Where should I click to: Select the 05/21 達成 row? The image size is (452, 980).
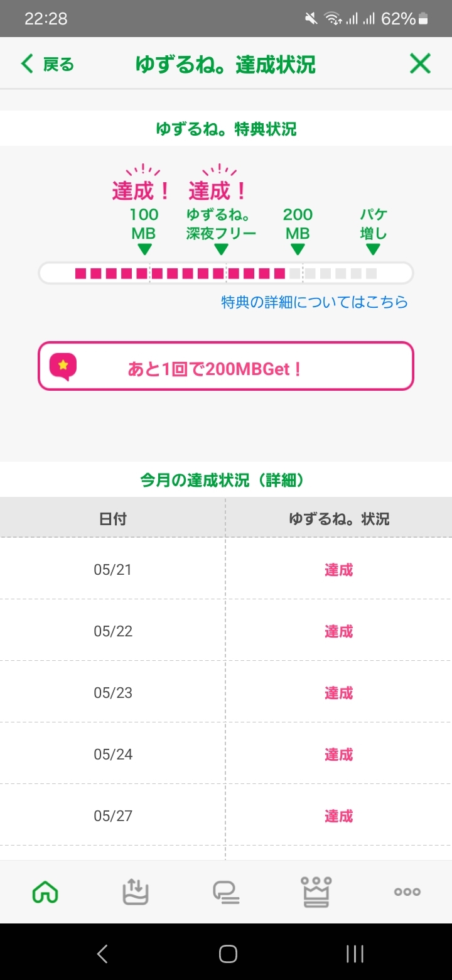tap(226, 570)
